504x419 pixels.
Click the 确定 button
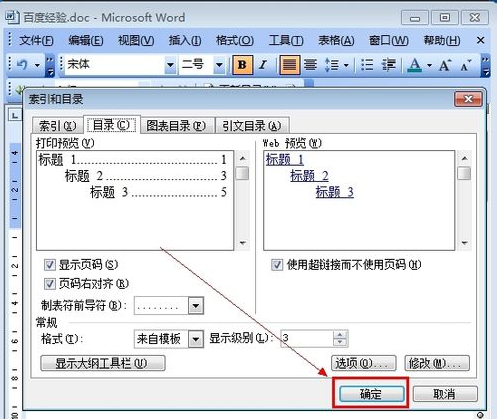tap(371, 394)
